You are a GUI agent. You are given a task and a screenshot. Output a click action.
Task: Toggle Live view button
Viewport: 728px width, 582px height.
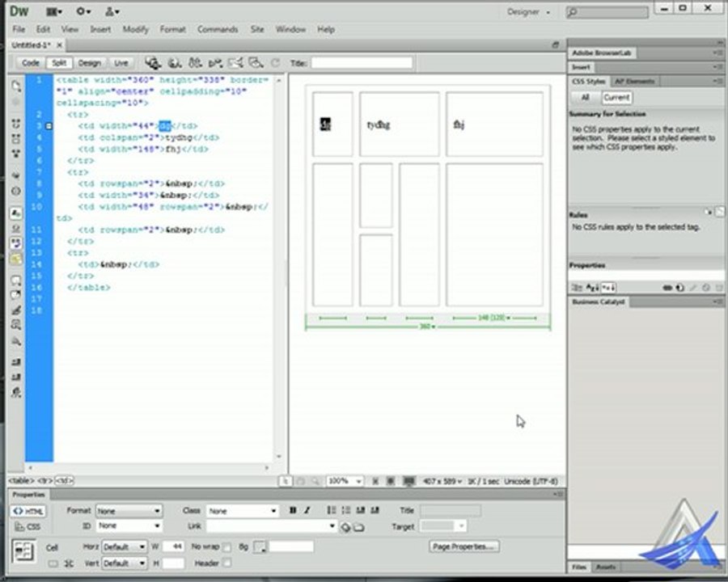(121, 63)
